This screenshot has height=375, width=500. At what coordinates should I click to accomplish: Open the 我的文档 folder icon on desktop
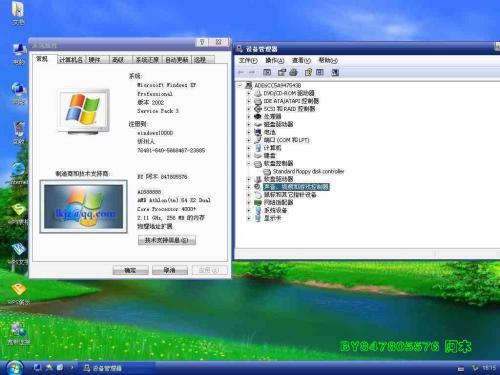click(x=18, y=13)
